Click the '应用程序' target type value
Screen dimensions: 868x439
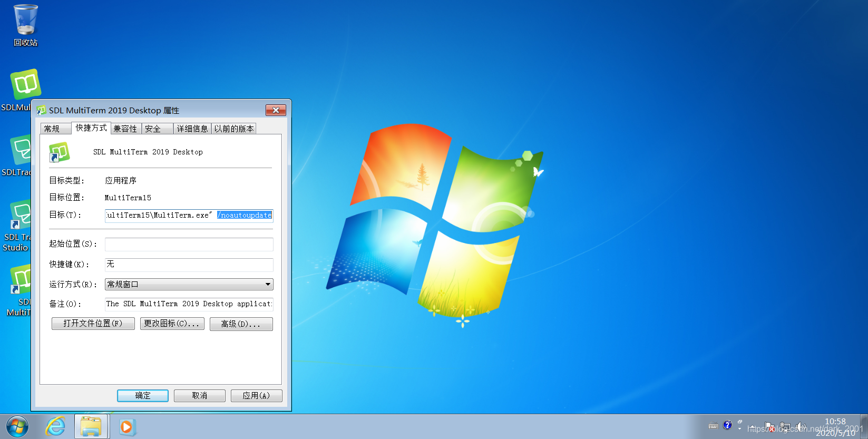(121, 180)
